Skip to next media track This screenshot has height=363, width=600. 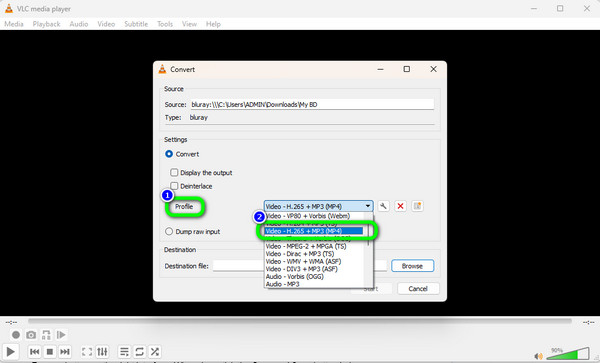point(65,352)
